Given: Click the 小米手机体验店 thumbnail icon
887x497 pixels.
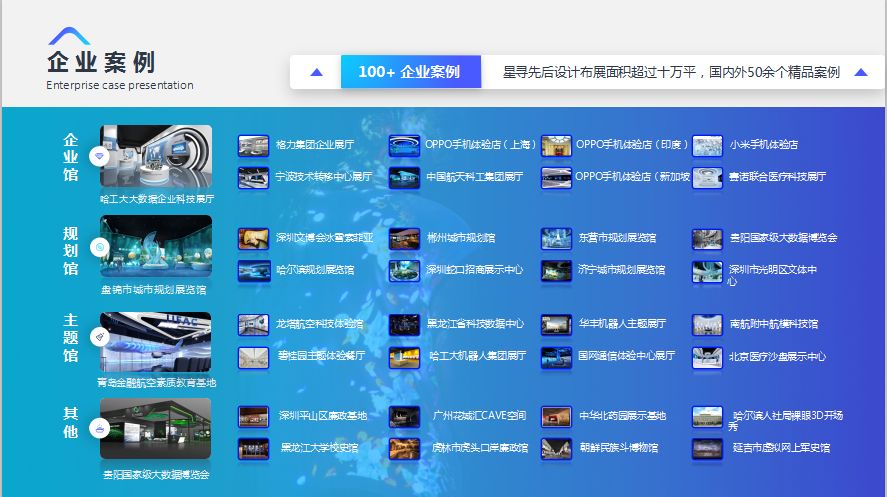Looking at the screenshot, I should pos(707,145).
